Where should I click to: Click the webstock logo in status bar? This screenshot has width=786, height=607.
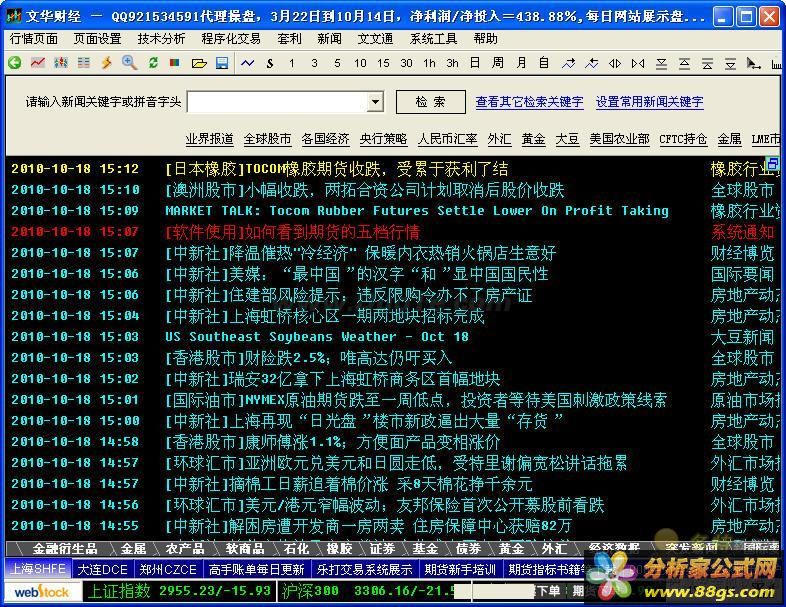tap(42, 592)
